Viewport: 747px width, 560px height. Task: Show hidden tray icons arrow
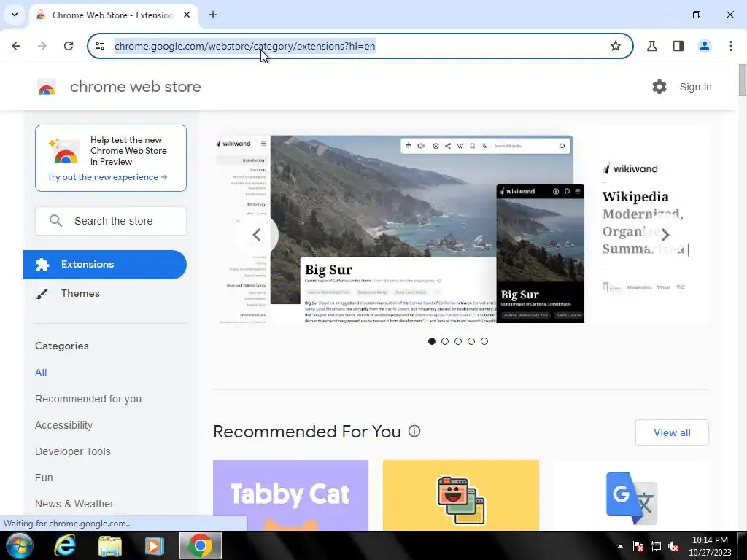620,546
